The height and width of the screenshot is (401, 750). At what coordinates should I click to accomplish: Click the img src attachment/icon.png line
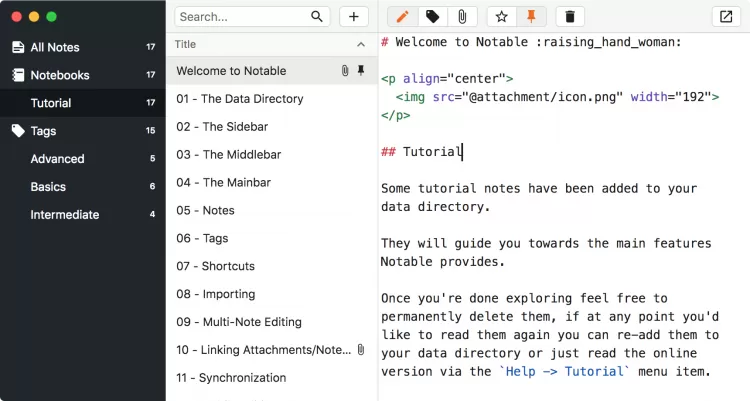coord(557,97)
